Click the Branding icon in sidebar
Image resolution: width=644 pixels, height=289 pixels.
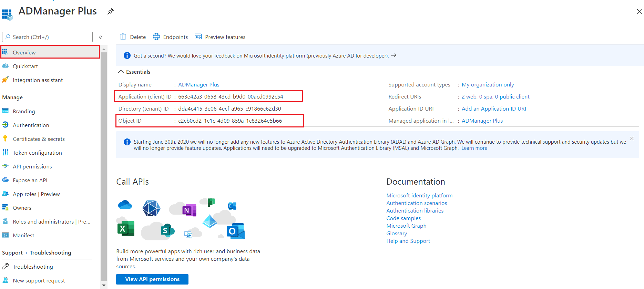[5, 111]
